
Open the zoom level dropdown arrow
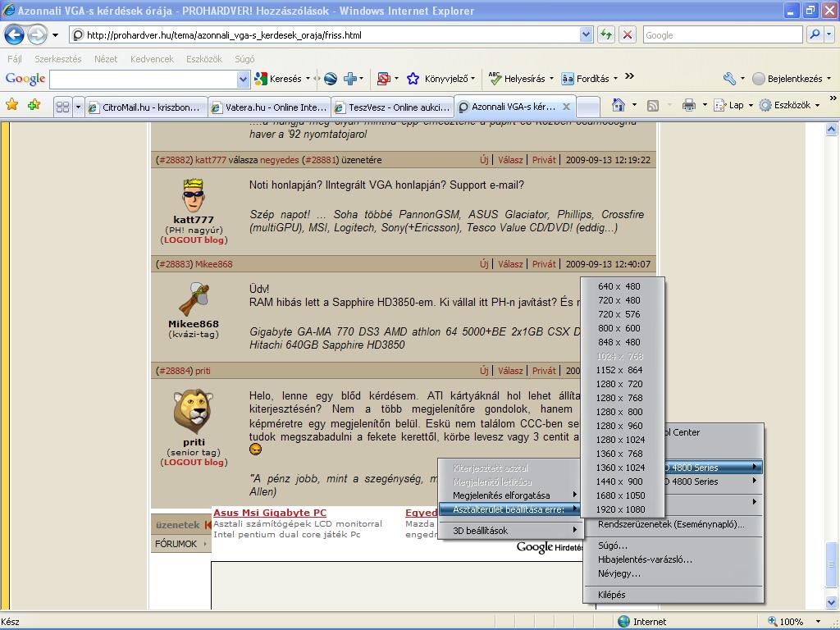[x=818, y=622]
